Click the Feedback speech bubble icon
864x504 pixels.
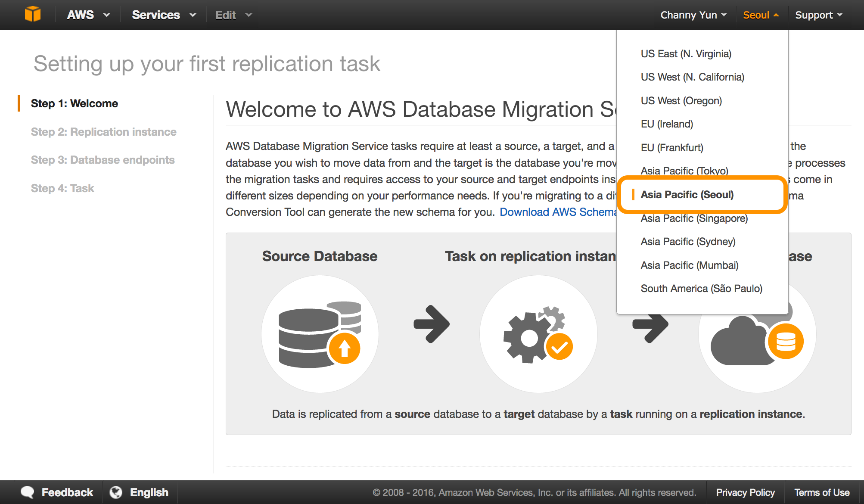(x=28, y=492)
